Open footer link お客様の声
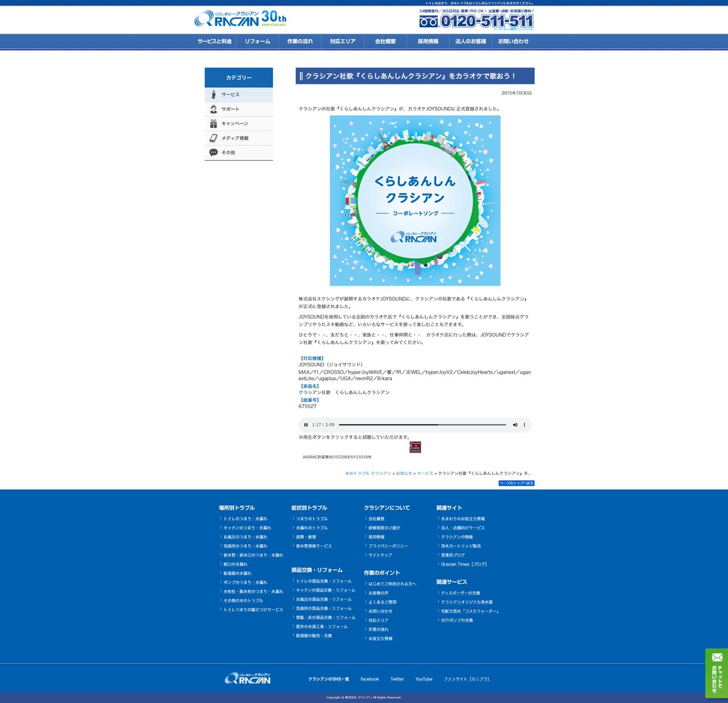Image resolution: width=728 pixels, height=703 pixels. point(379,593)
